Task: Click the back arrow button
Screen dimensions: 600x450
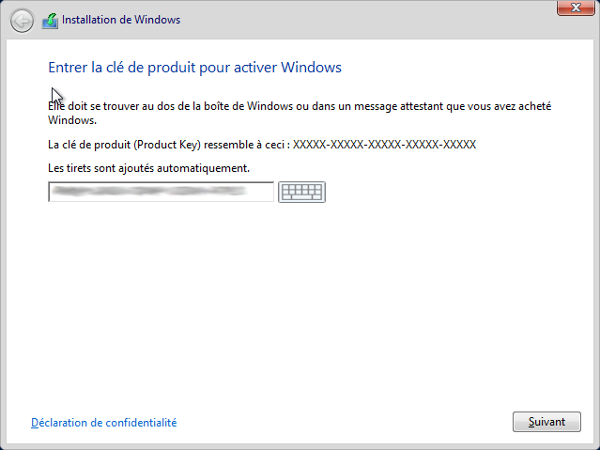Action: tap(22, 20)
